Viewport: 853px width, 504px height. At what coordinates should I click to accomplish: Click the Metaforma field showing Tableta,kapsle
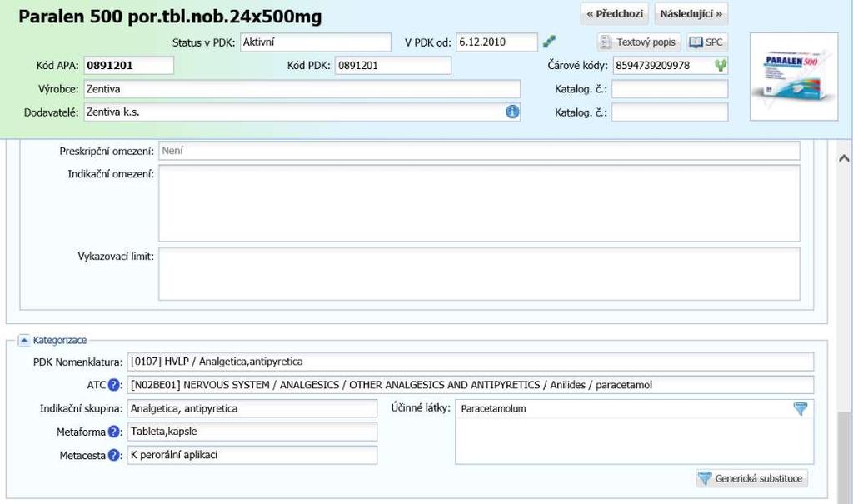(x=252, y=432)
